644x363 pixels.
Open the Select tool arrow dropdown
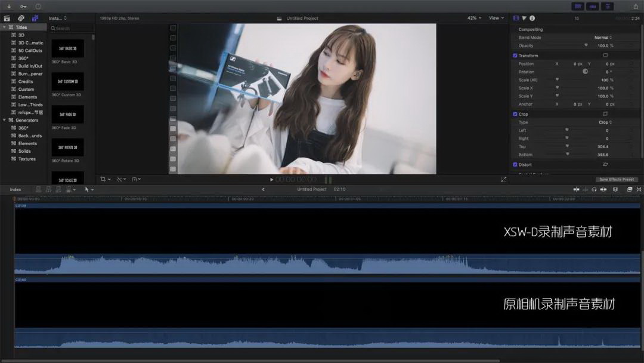pyautogui.click(x=89, y=189)
